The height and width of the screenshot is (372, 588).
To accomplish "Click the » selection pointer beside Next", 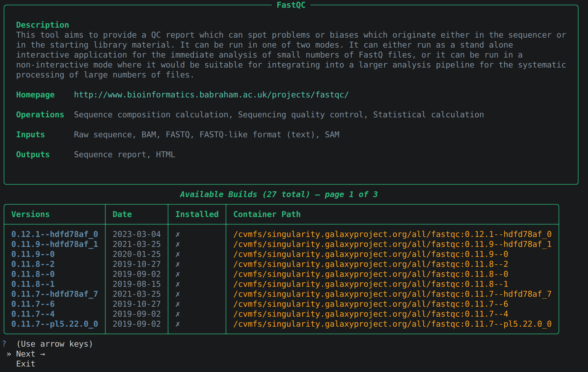I will (x=9, y=354).
